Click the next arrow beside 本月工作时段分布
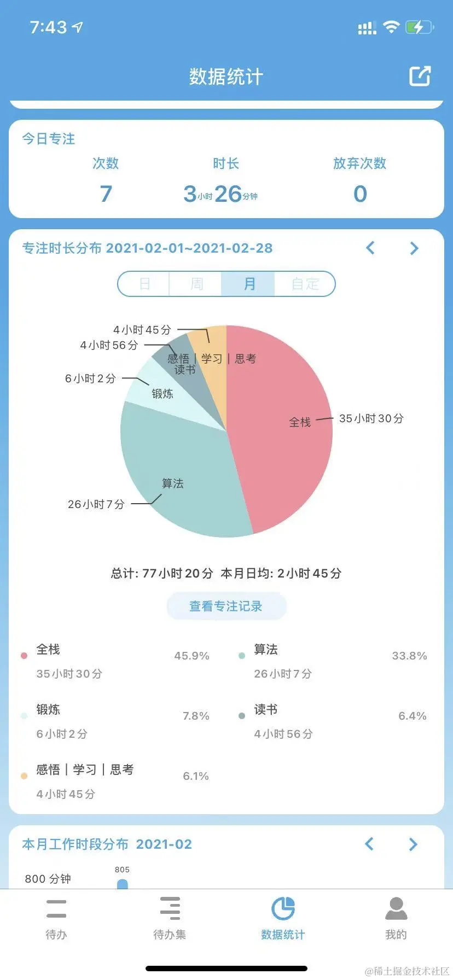The height and width of the screenshot is (980, 453). pyautogui.click(x=413, y=844)
